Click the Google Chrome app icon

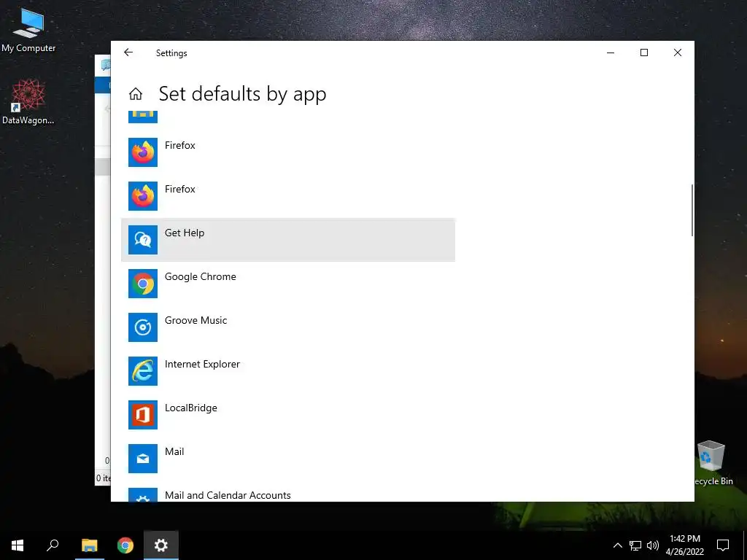coord(143,284)
